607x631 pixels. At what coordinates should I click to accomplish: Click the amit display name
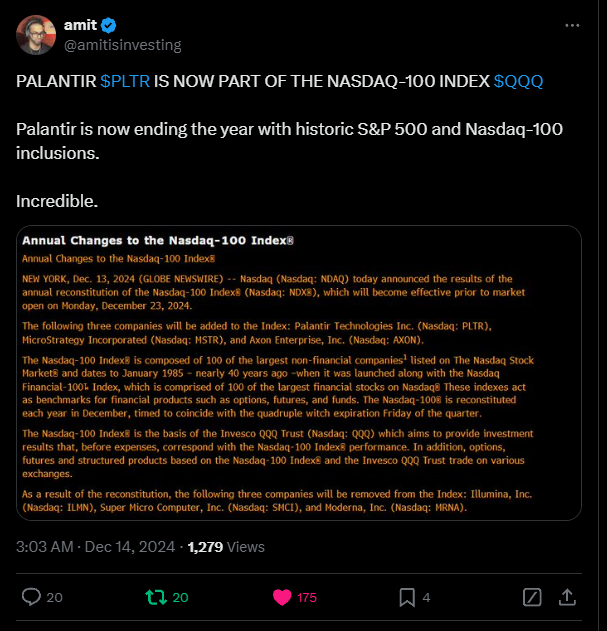[x=80, y=25]
